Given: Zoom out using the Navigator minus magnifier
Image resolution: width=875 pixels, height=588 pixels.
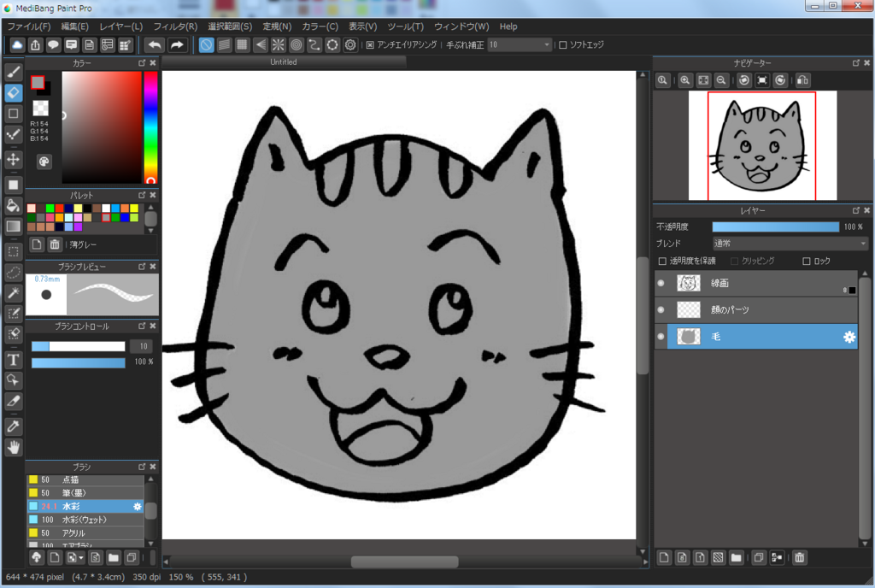Looking at the screenshot, I should (721, 80).
